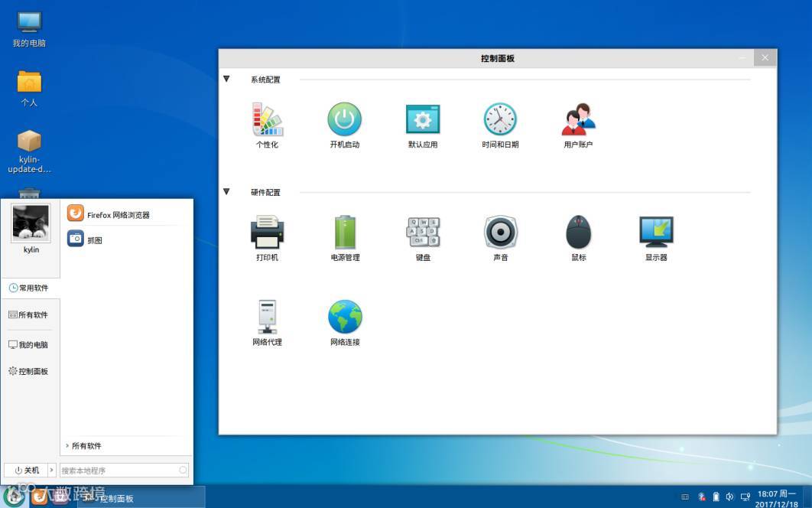
Task: Click the kylin user avatar picture
Action: point(31,223)
